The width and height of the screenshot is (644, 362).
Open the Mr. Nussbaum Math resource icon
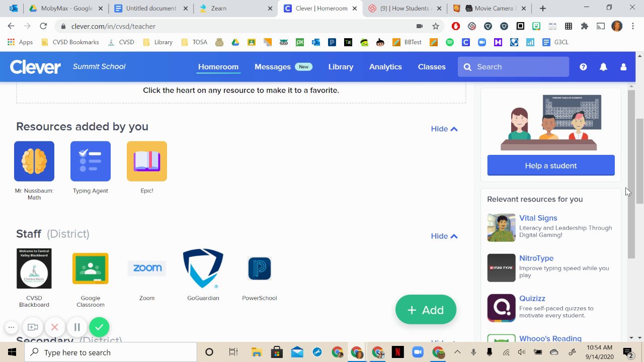point(34,161)
